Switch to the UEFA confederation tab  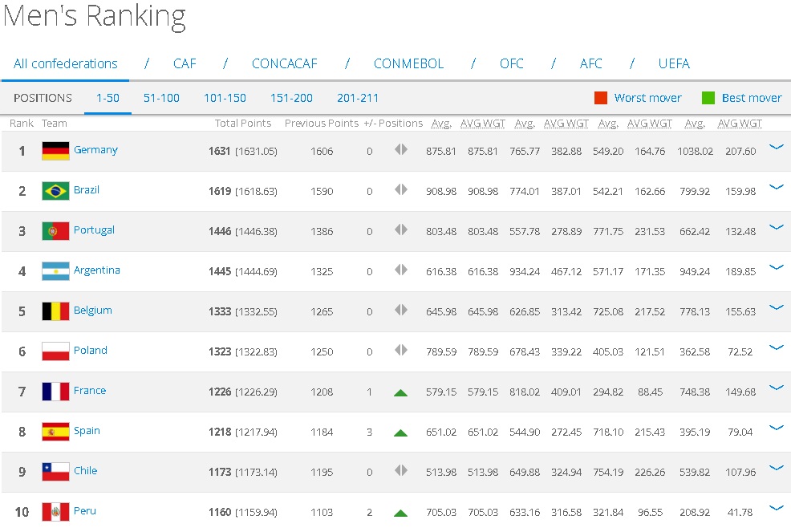(673, 64)
